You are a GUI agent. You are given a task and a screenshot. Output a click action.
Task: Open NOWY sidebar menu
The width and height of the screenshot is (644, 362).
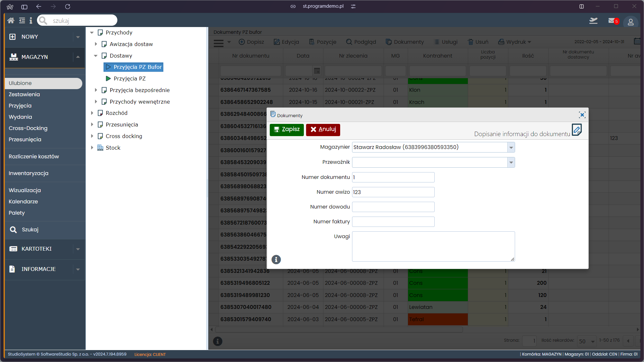[x=45, y=37]
